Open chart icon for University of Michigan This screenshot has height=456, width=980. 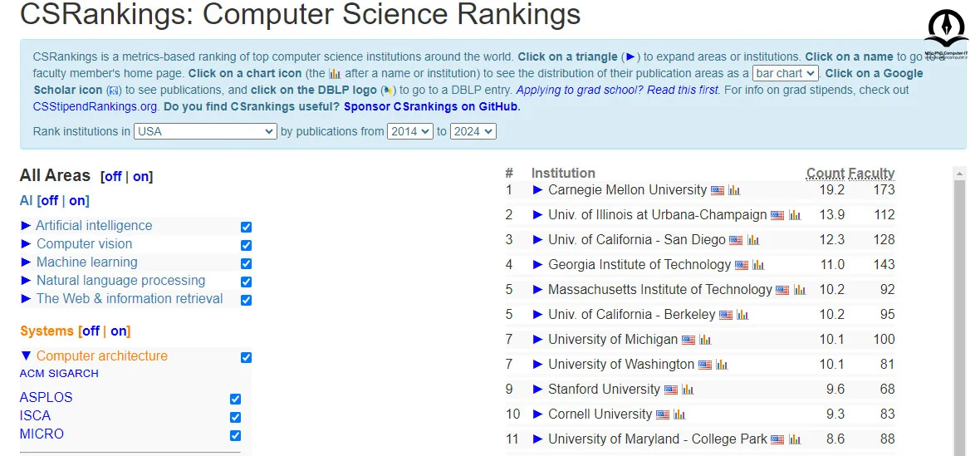point(705,341)
